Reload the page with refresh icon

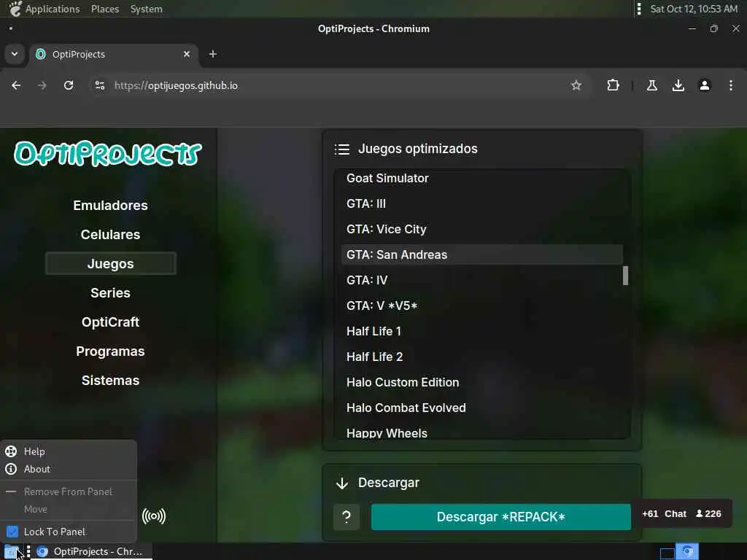point(69,85)
